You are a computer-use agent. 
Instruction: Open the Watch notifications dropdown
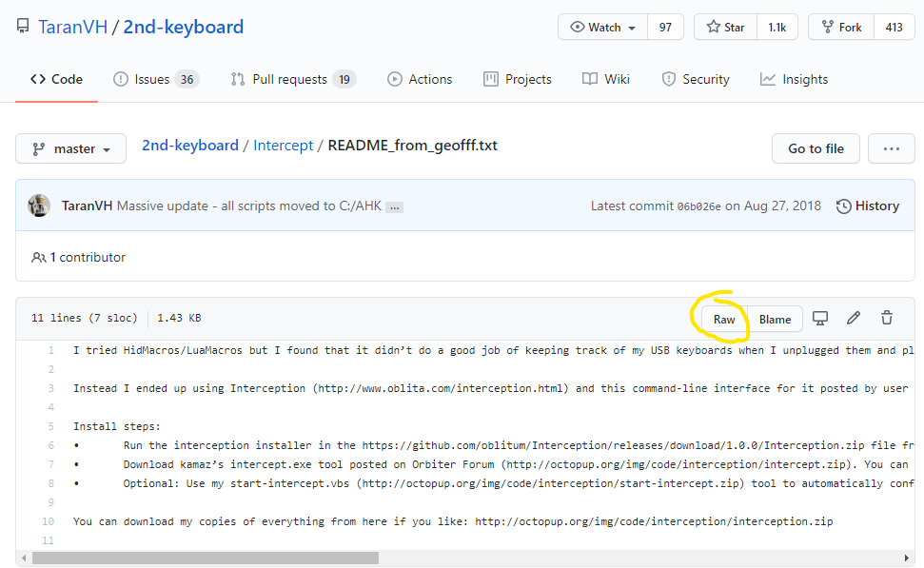pyautogui.click(x=603, y=28)
